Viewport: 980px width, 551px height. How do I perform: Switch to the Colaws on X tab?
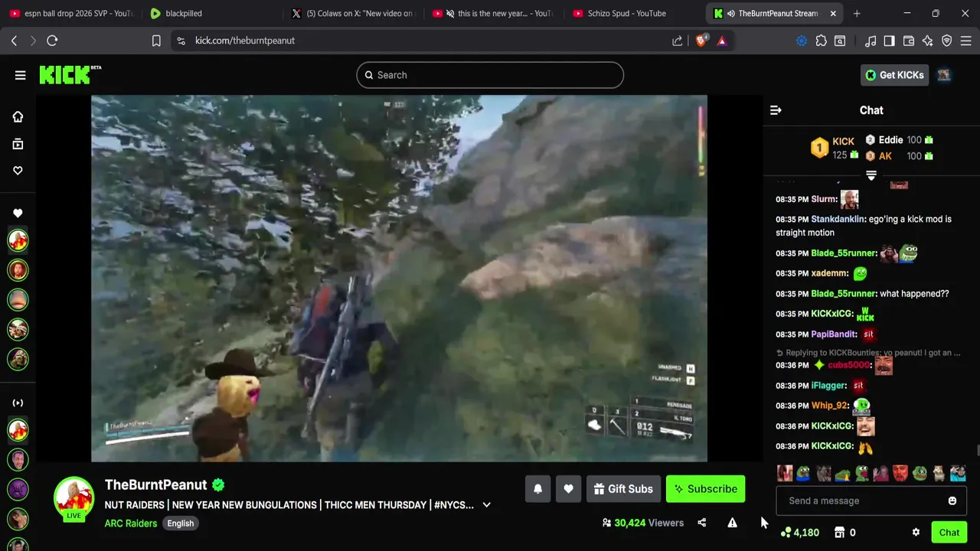coord(353,13)
